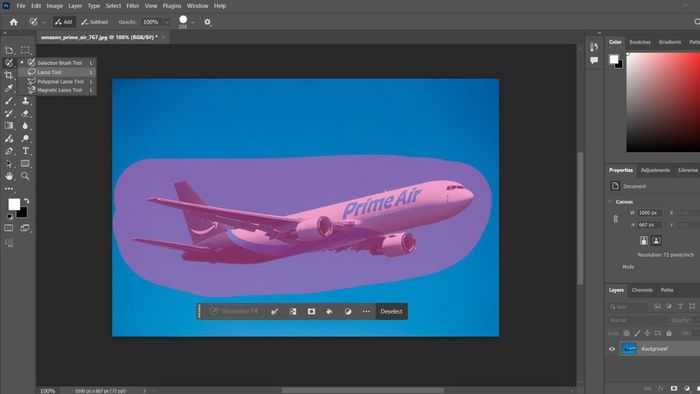The height and width of the screenshot is (394, 700).
Task: Toggle lock all padlock in Layers panel
Action: (669, 333)
